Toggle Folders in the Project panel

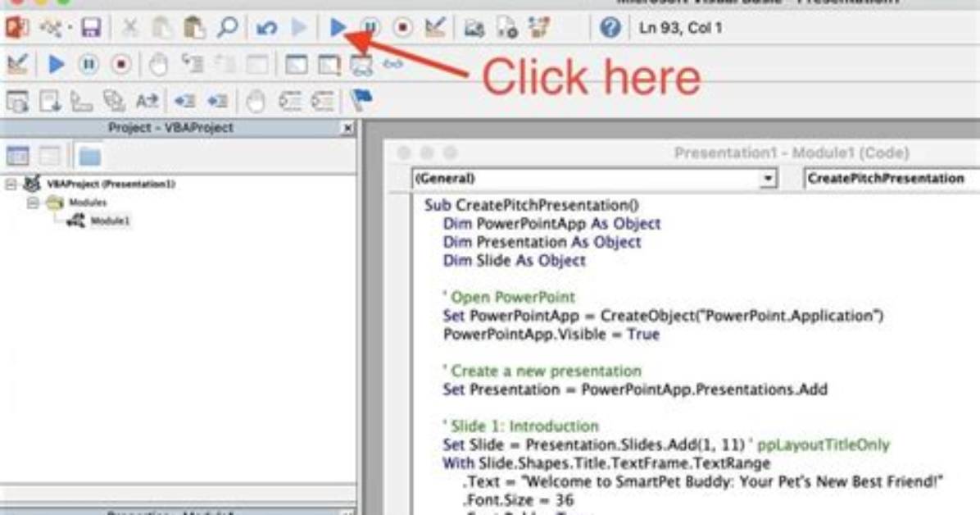[x=89, y=156]
